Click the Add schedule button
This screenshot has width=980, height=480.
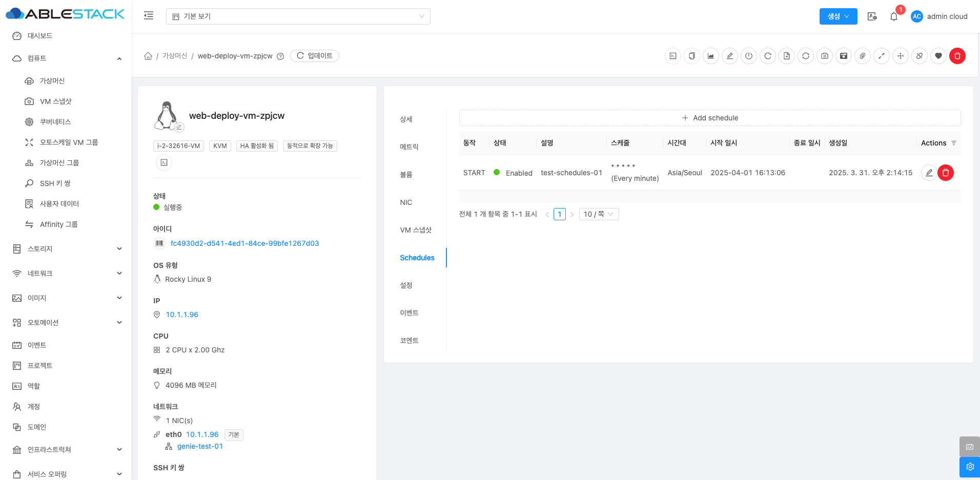pyautogui.click(x=710, y=118)
